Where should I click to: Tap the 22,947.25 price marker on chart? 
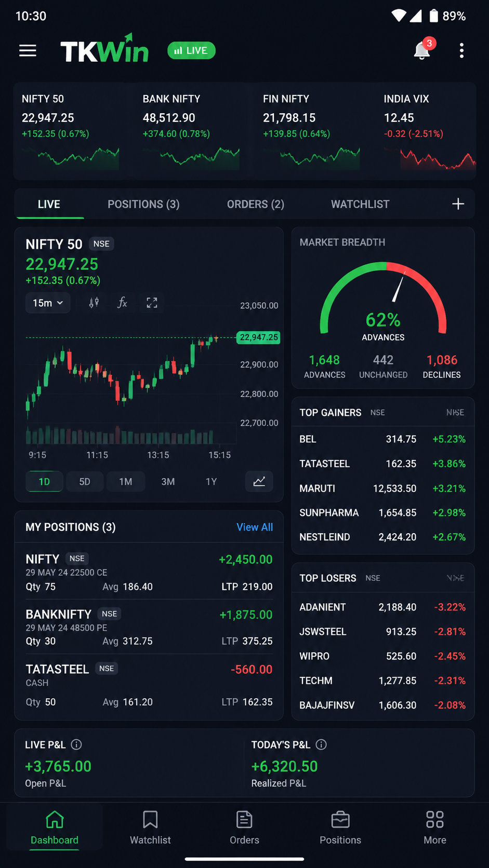[258, 337]
